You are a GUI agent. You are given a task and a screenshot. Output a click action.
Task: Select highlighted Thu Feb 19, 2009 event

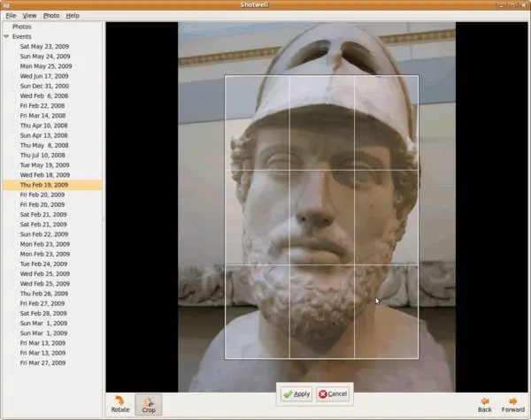pos(44,185)
